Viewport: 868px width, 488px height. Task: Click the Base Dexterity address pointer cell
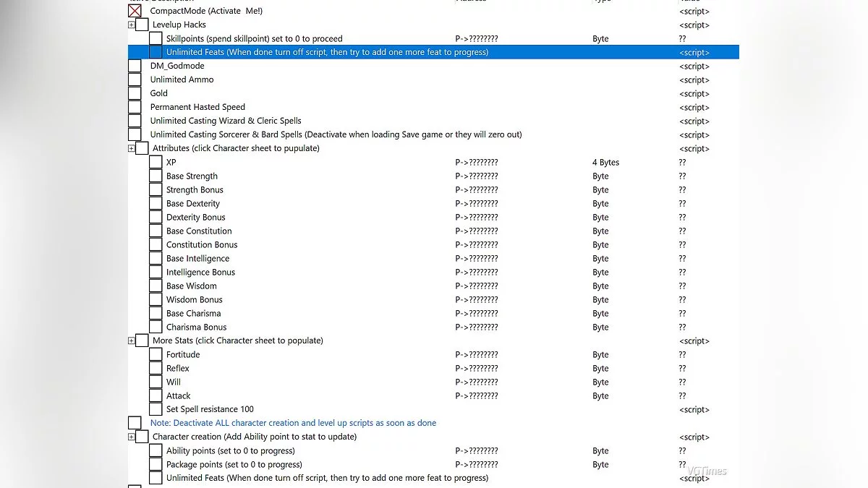tap(476, 204)
